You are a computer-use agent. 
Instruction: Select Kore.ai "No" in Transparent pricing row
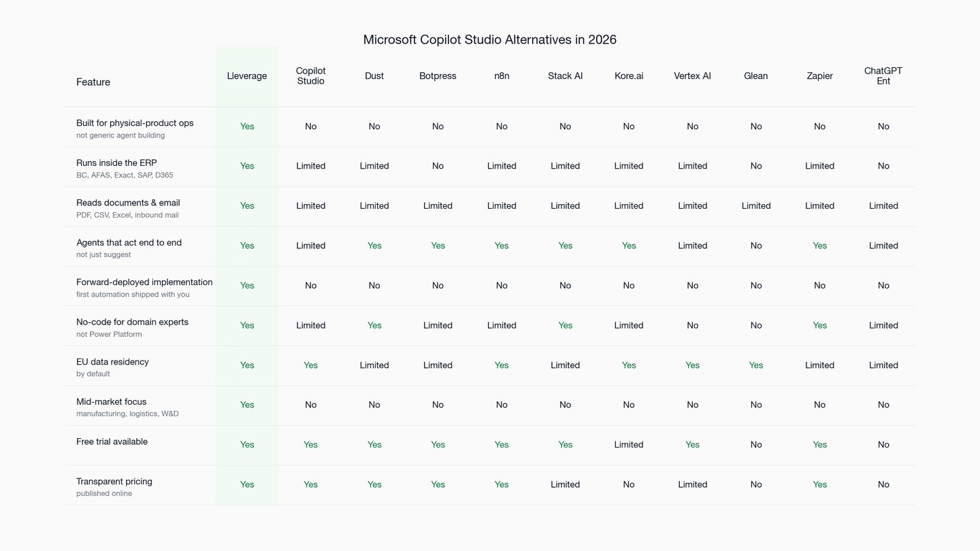(629, 484)
